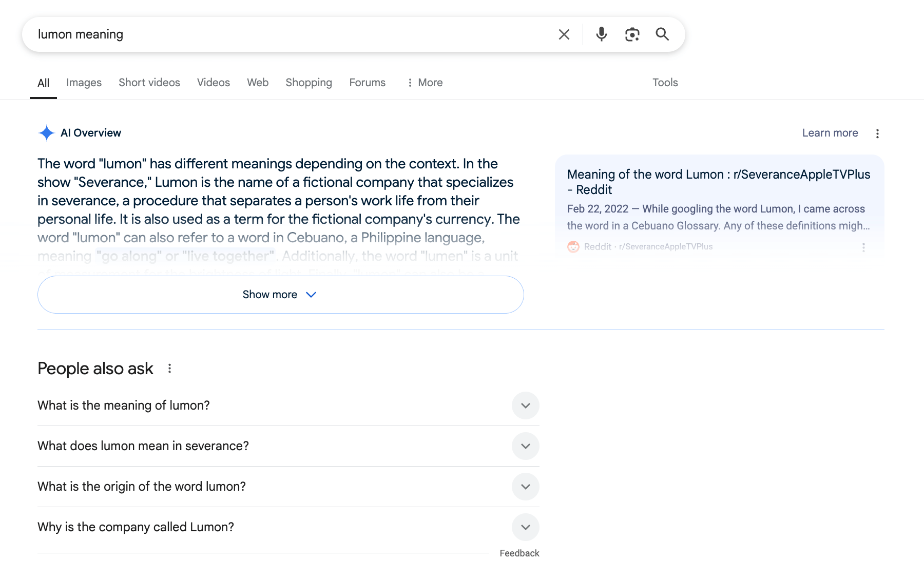Image resolution: width=924 pixels, height=579 pixels.
Task: Expand 'What is the origin of the word lumon?'
Action: point(525,487)
